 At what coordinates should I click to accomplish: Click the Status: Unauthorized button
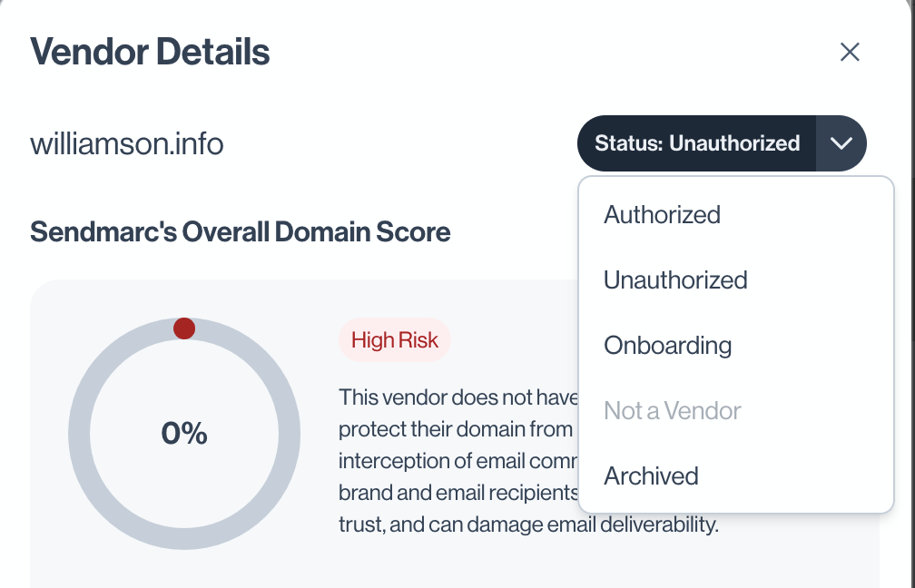coord(697,143)
